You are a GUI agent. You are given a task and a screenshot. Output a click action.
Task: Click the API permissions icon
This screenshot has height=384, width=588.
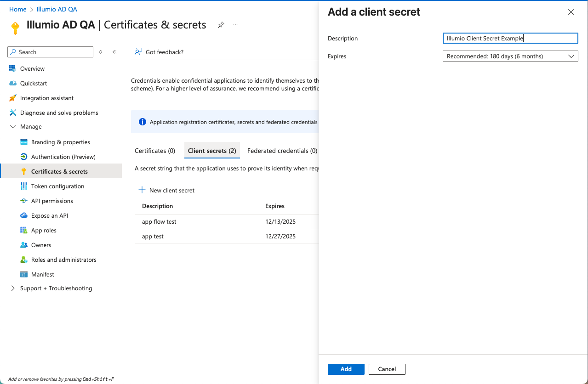(24, 201)
